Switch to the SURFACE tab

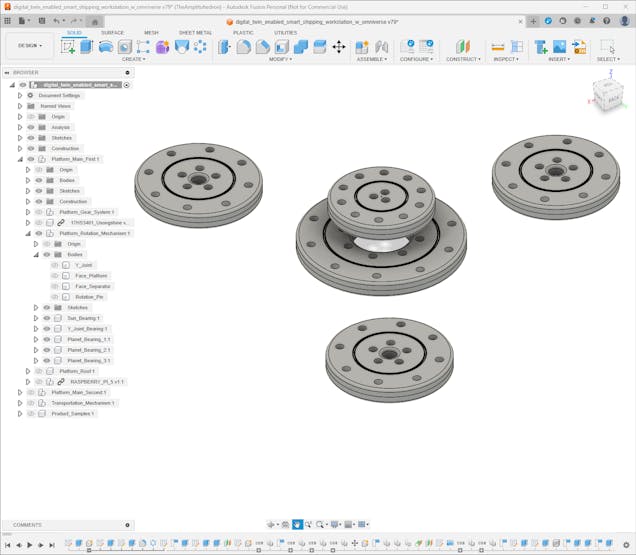(113, 32)
